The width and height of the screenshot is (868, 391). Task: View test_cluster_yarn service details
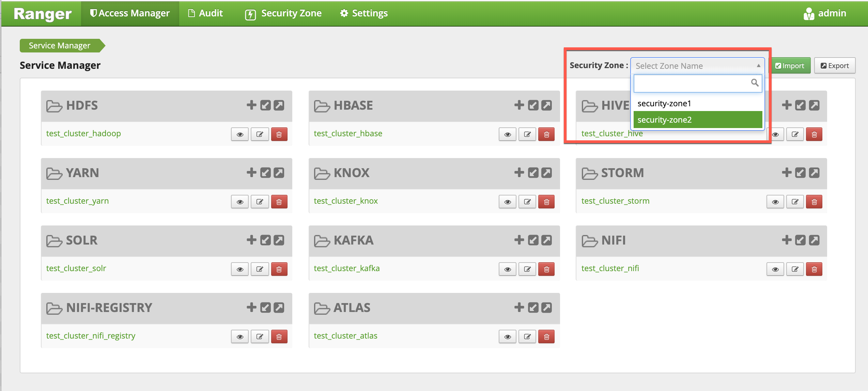point(240,202)
